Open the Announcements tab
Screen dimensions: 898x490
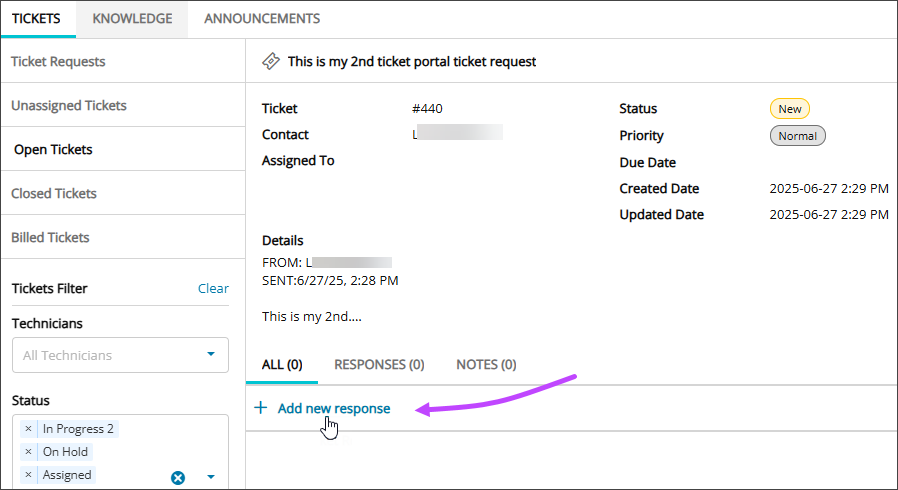(262, 19)
